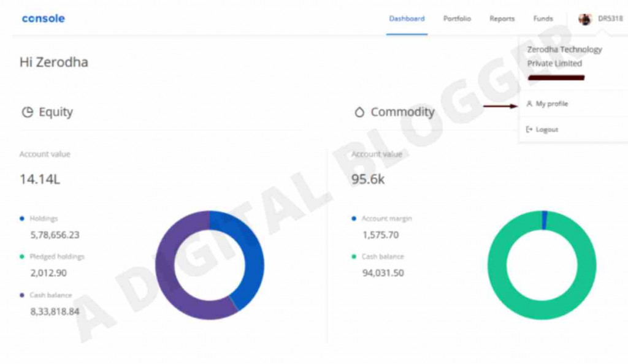
Task: Click the logout arrow icon in the menu
Action: pos(530,129)
